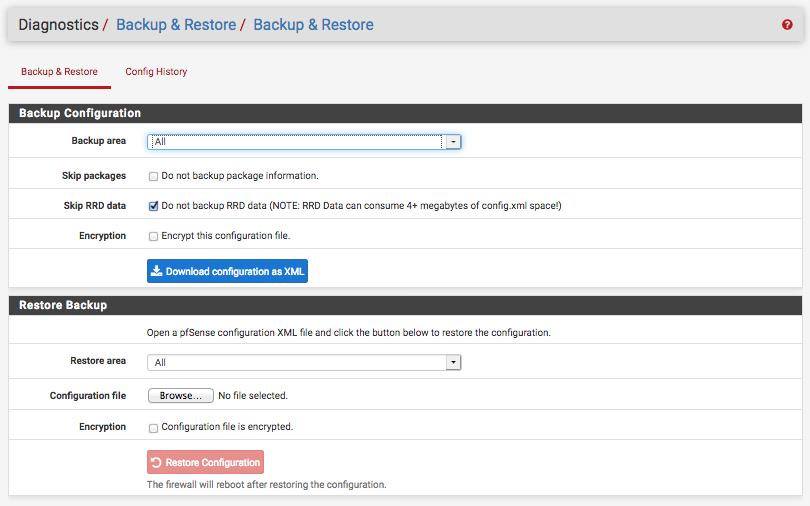Click the 'No file selected.' file field
Image resolution: width=810 pixels, height=506 pixels.
[x=253, y=396]
